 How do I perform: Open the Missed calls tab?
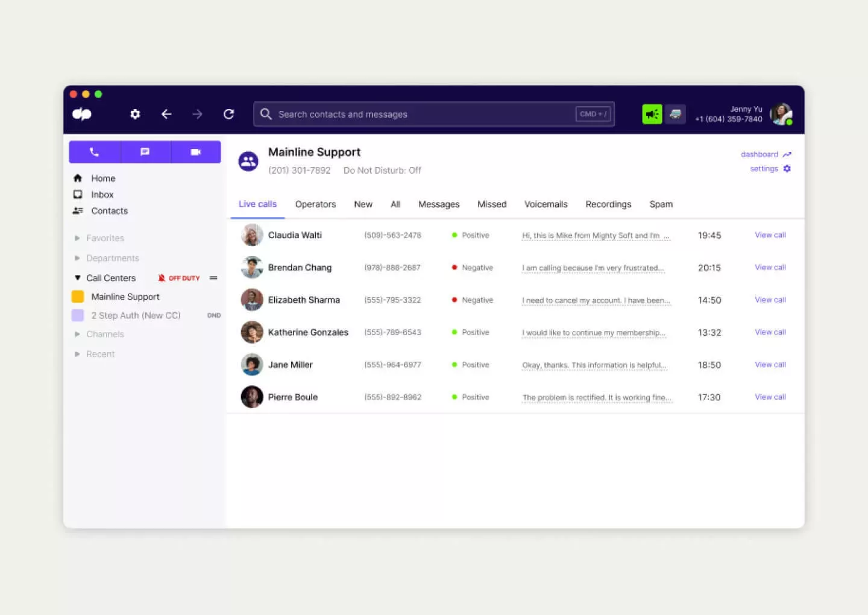point(491,204)
